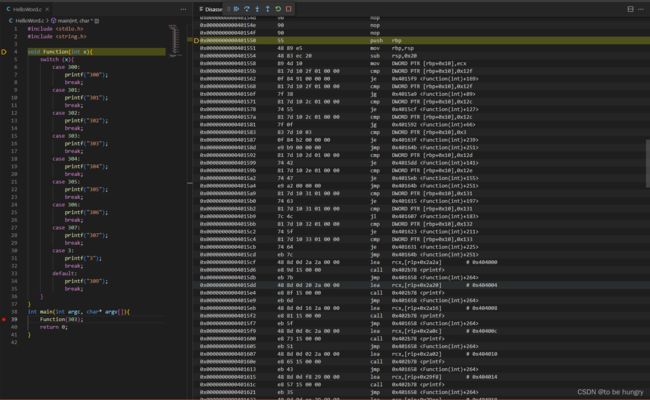Image resolution: width=650 pixels, height=400 pixels.
Task: Click the debug Continue button
Action: (236, 9)
